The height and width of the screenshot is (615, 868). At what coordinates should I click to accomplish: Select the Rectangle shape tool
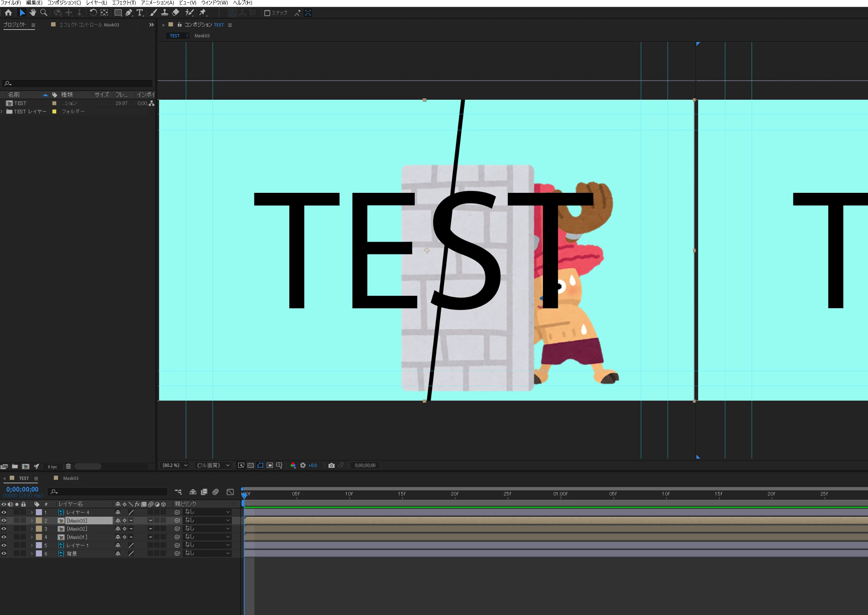click(x=118, y=13)
